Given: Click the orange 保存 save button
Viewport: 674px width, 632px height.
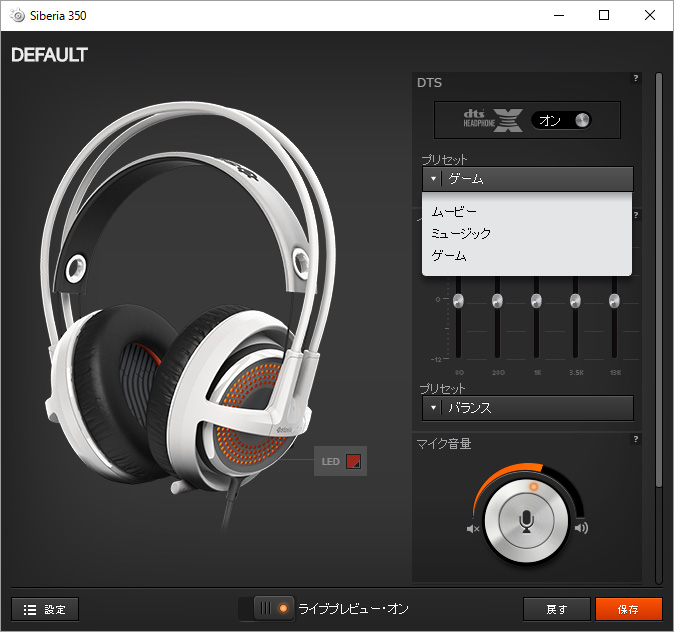Looking at the screenshot, I should [x=628, y=609].
